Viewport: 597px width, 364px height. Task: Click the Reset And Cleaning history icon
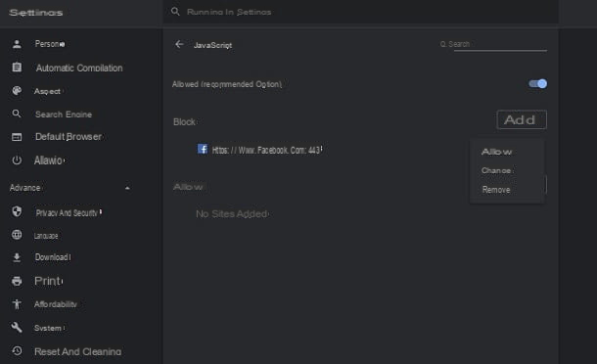[17, 350]
